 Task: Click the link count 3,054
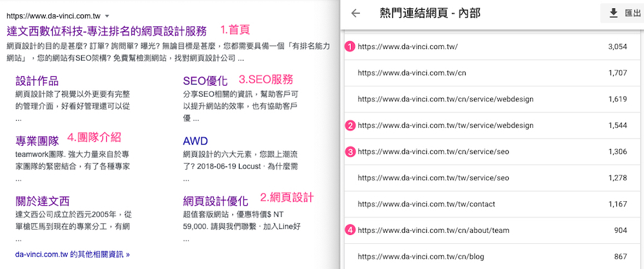click(x=618, y=47)
